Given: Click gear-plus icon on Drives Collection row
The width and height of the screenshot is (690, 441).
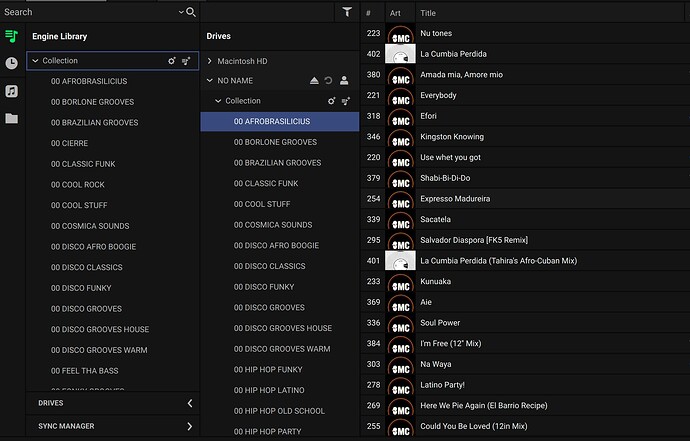Looking at the screenshot, I should click(x=331, y=101).
